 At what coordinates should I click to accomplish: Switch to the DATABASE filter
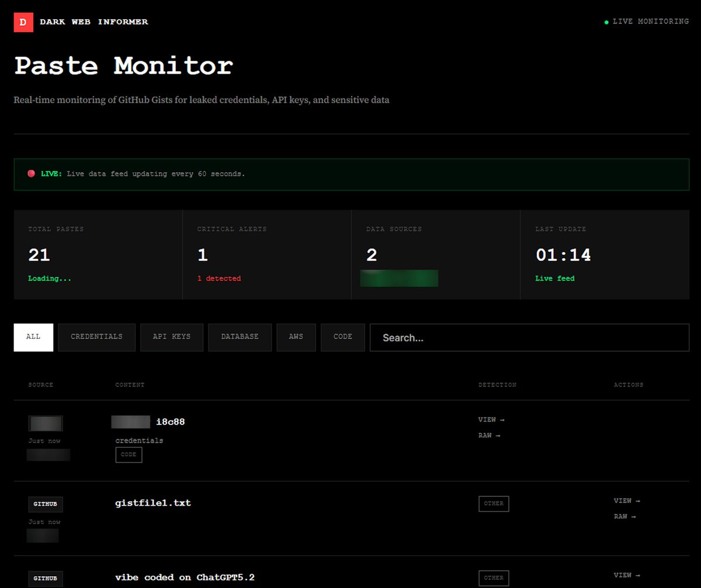pos(240,338)
